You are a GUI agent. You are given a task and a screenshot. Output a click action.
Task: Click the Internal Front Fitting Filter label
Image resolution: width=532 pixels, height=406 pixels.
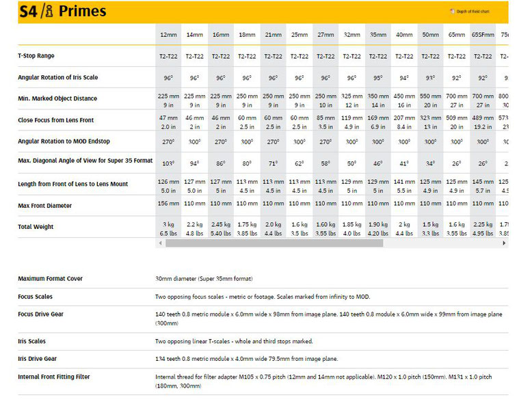(54, 377)
